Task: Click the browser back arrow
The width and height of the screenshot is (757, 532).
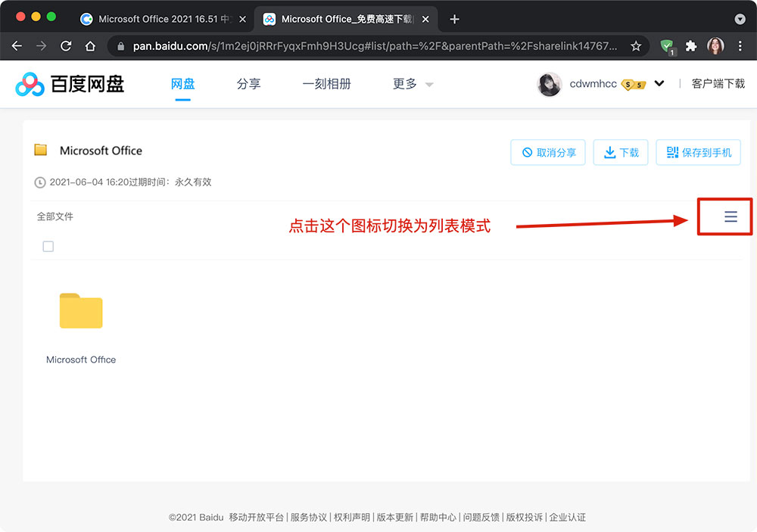Action: [x=17, y=46]
